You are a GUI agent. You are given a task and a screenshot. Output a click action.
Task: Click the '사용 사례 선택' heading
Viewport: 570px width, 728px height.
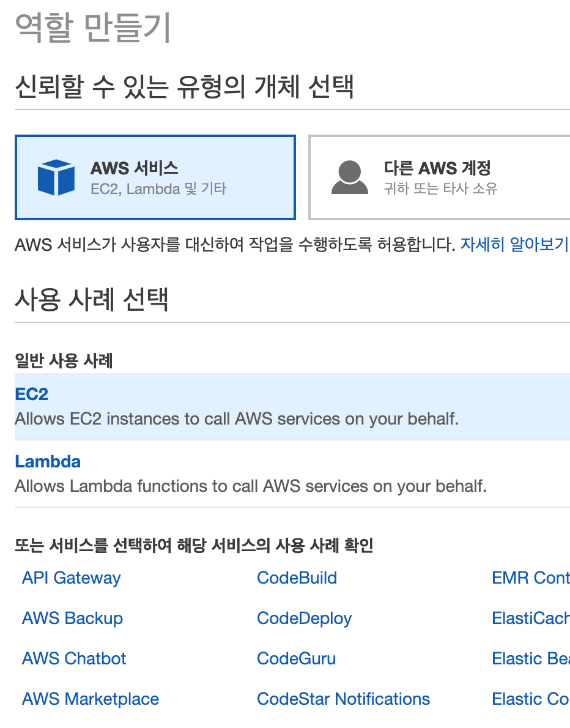pos(92,300)
